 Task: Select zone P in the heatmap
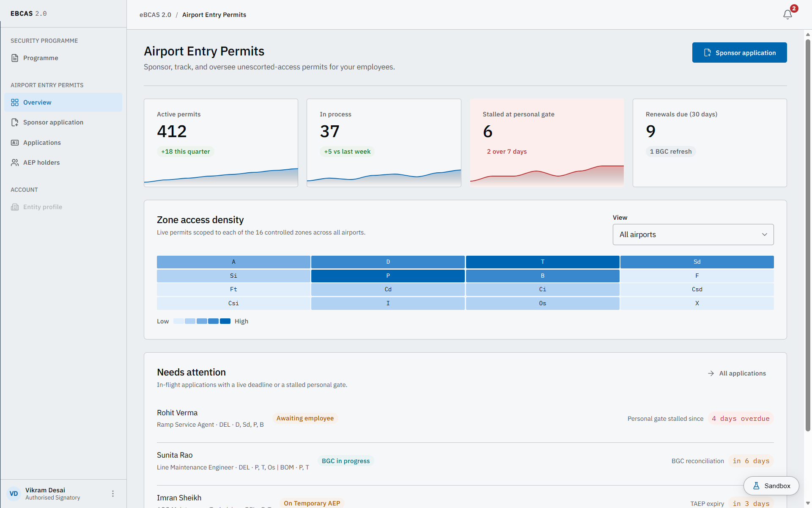pos(388,276)
